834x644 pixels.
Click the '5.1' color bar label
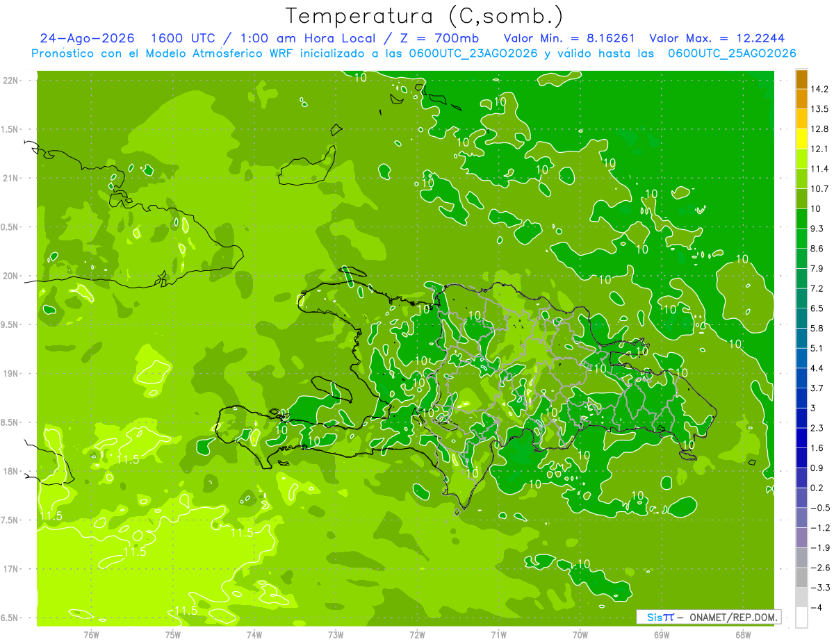coord(817,348)
